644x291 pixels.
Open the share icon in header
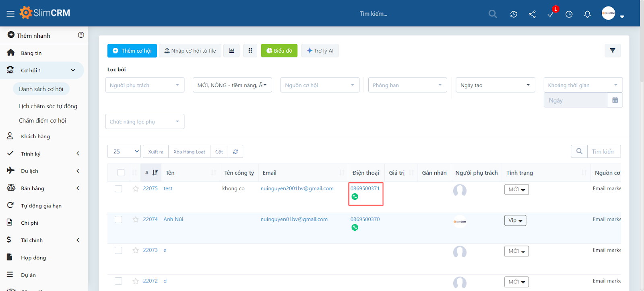coord(532,14)
